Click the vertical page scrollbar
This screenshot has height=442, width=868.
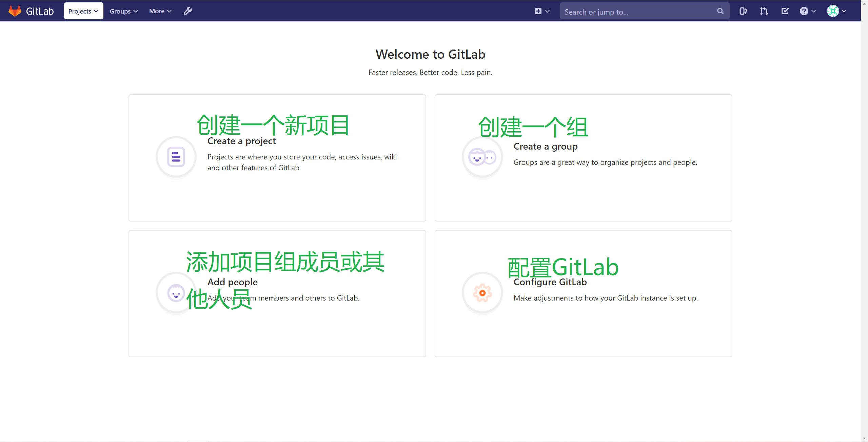(864, 220)
